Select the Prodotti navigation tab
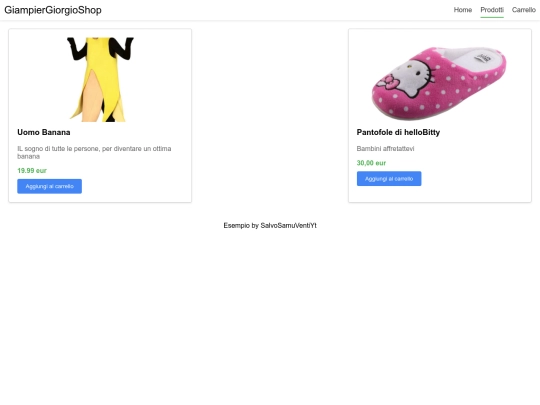Screen dimensions: 540x405 click(x=492, y=10)
